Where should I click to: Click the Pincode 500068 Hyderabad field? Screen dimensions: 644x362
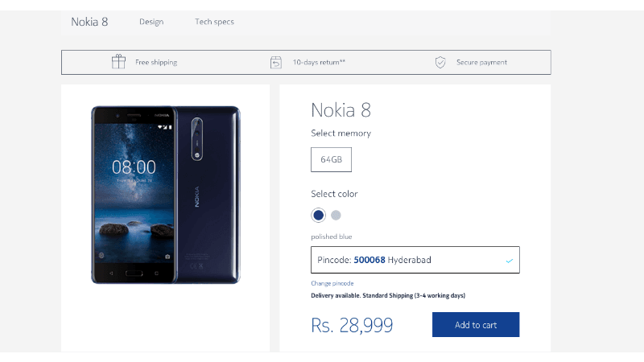click(x=415, y=260)
